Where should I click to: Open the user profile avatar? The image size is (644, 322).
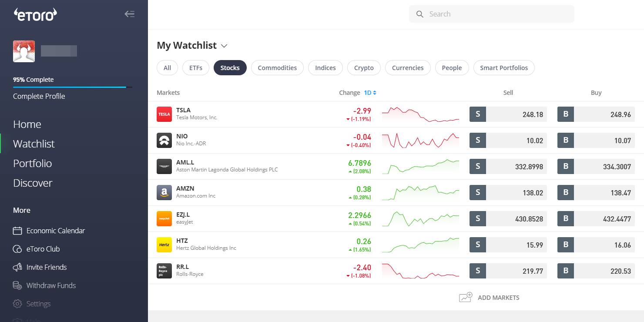(x=24, y=51)
